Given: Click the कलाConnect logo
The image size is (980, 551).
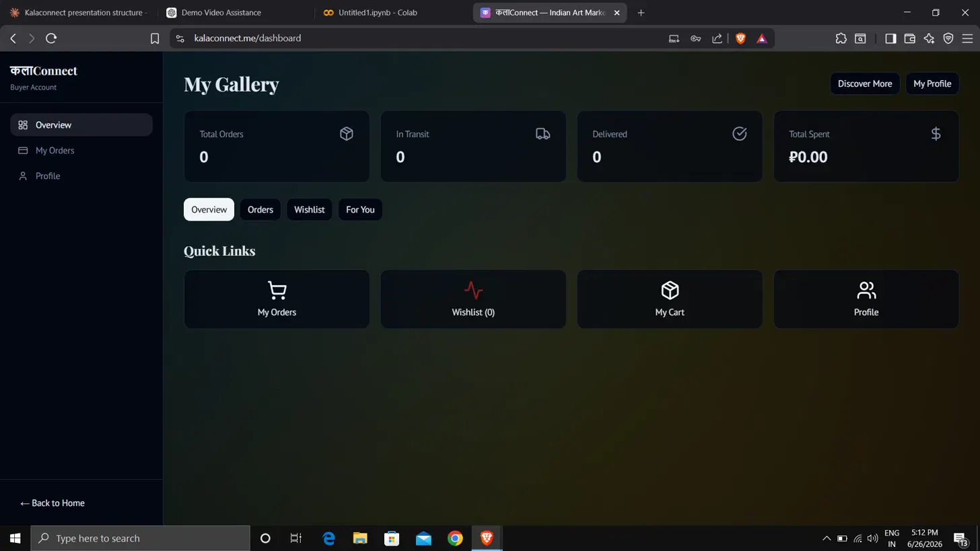Looking at the screenshot, I should [44, 71].
